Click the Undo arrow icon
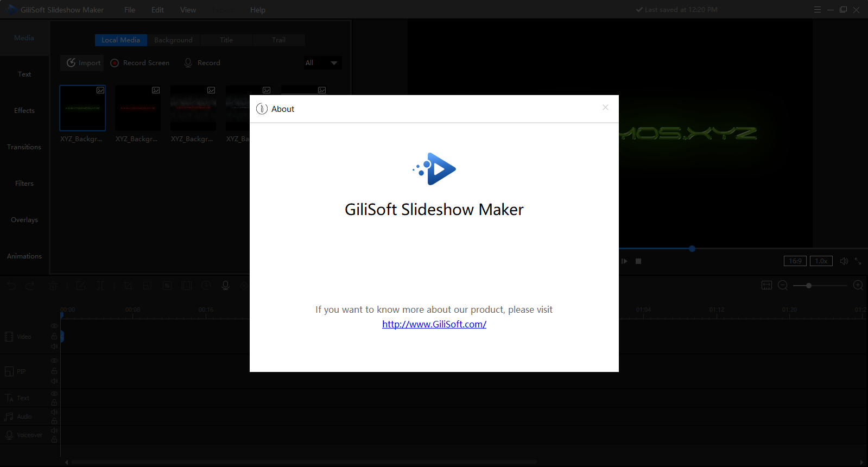 pos(12,286)
